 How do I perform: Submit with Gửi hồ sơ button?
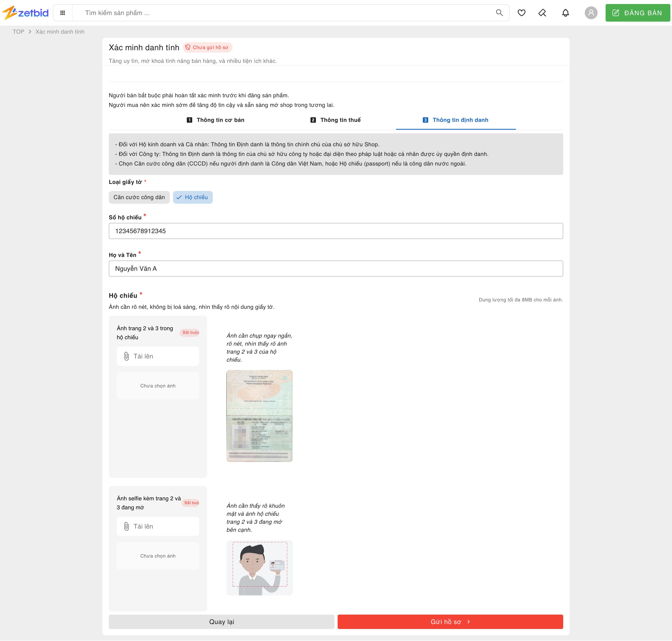pos(450,622)
